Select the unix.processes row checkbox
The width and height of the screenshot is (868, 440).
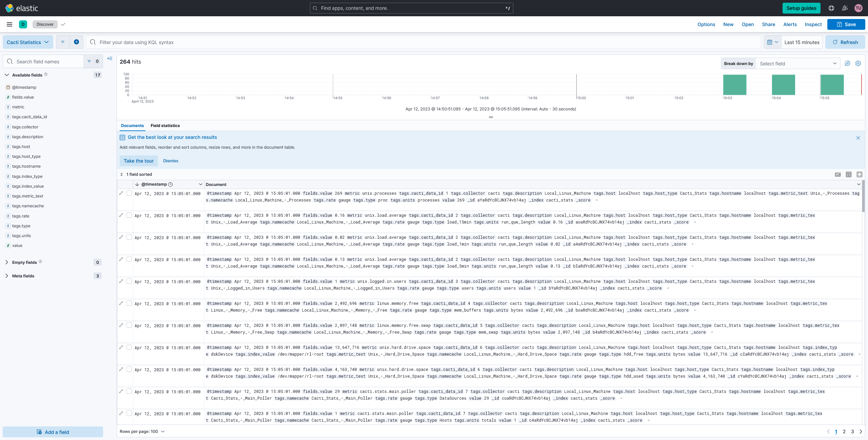[x=129, y=193]
